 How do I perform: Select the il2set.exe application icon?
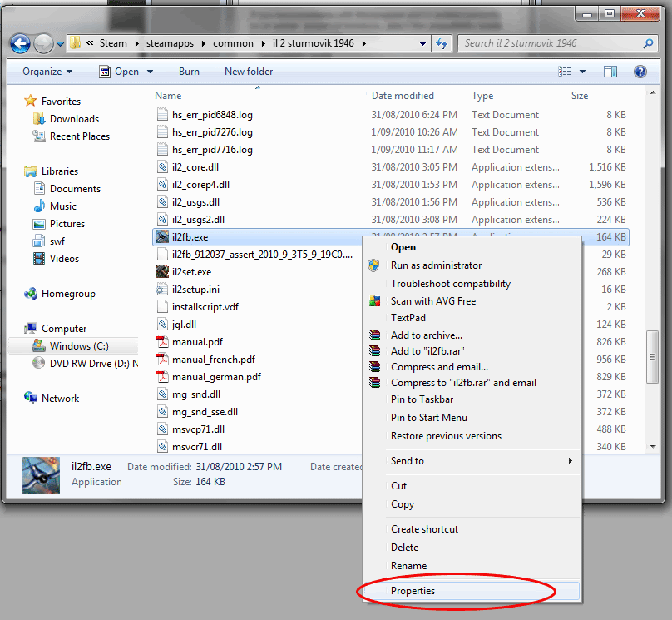coord(162,272)
